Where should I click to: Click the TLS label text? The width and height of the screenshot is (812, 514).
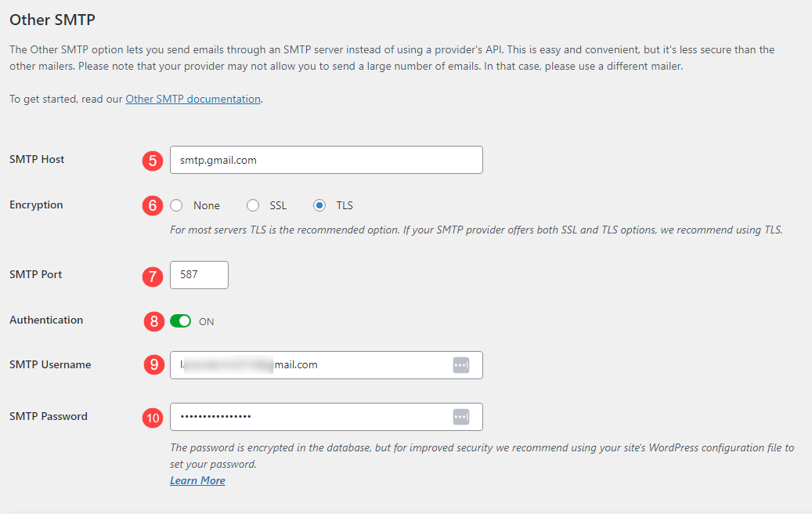(x=345, y=206)
